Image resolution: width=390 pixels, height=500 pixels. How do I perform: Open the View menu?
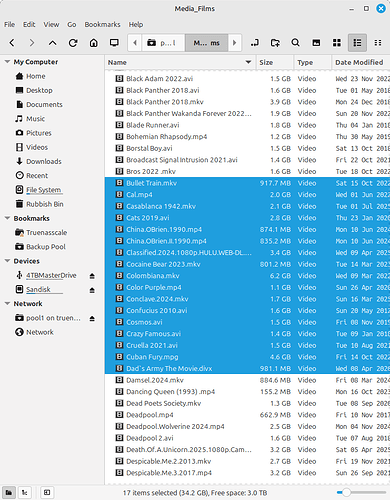coord(51,24)
